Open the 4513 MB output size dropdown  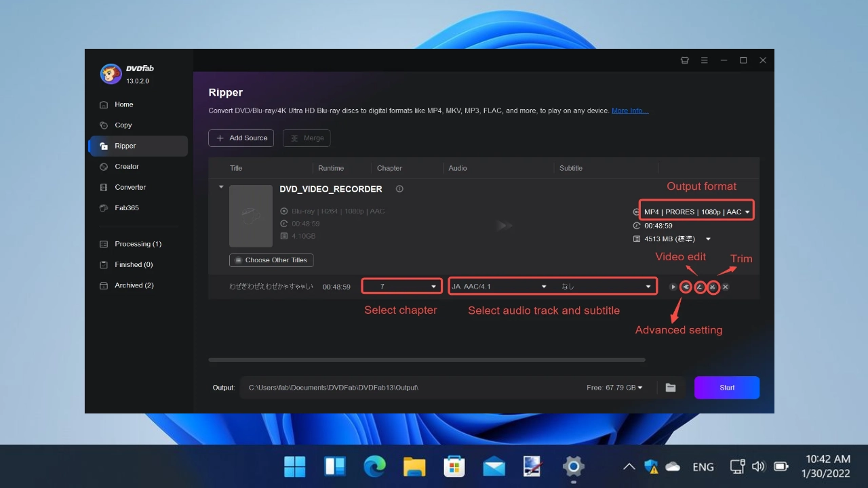tap(708, 239)
